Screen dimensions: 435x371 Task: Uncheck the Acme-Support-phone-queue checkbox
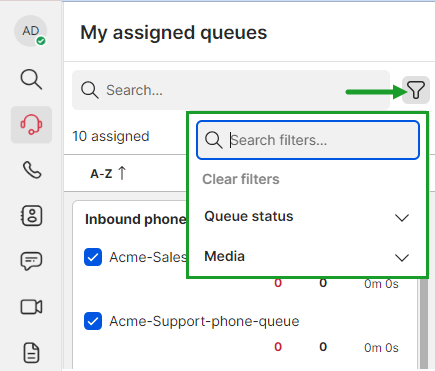pyautogui.click(x=93, y=321)
